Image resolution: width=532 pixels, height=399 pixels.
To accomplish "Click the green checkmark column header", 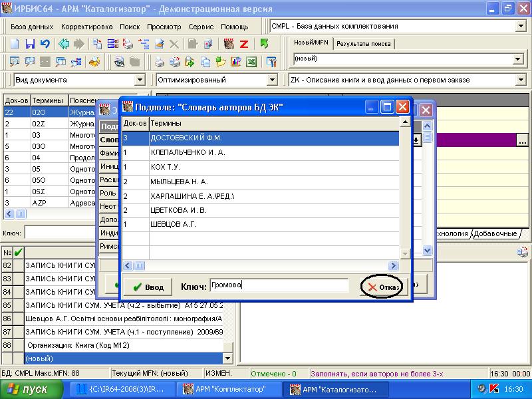I will [19, 252].
